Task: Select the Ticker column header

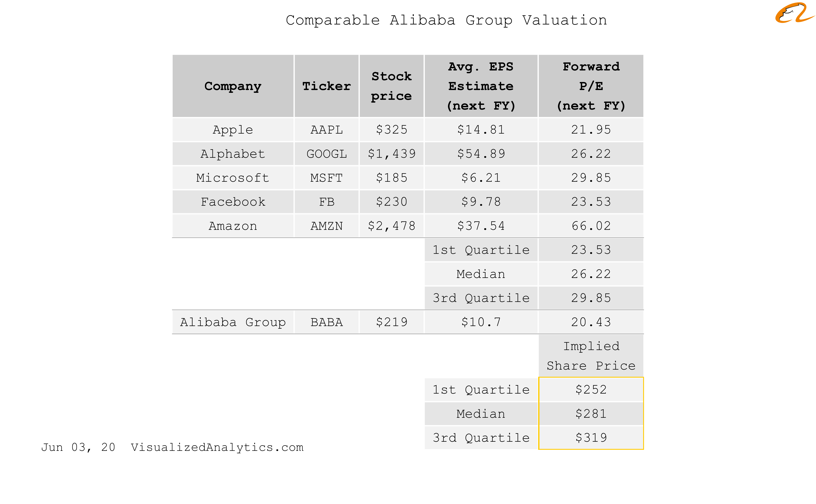Action: (x=326, y=86)
